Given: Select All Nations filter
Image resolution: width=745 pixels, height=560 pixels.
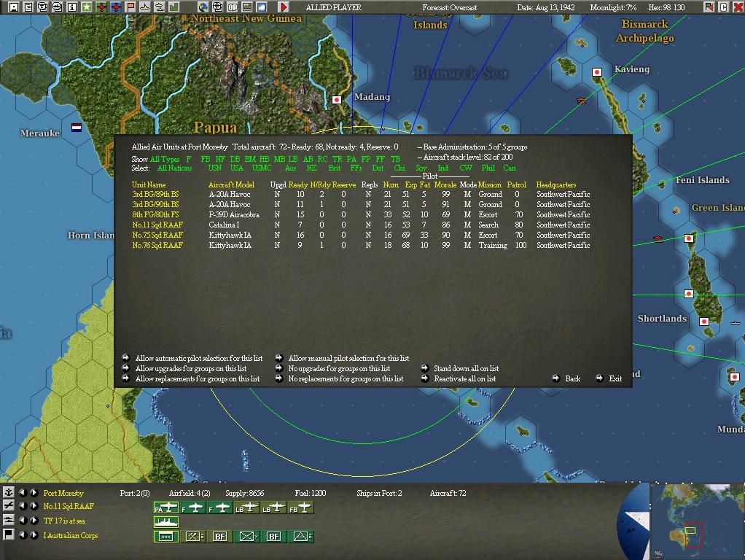Looking at the screenshot, I should (x=174, y=168).
